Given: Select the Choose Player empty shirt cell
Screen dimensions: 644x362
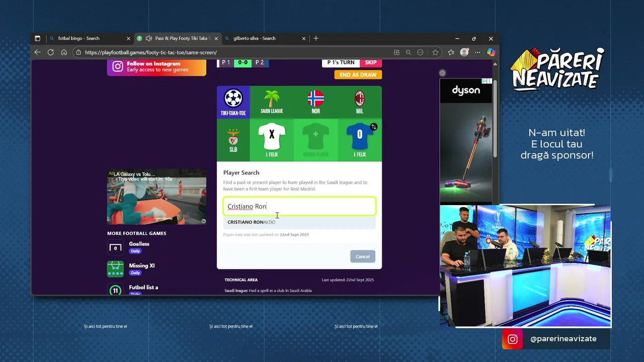Looking at the screenshot, I should (x=315, y=140).
